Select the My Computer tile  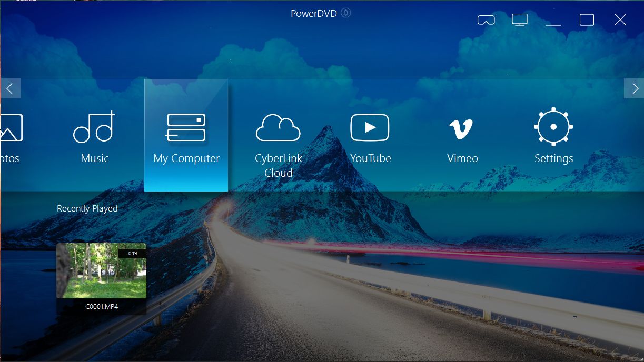186,136
